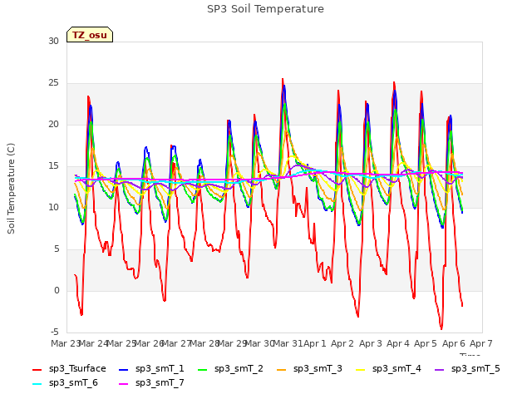
Task: Click the yellow sp3_smT_4 legend swatch
Action: pos(361,369)
